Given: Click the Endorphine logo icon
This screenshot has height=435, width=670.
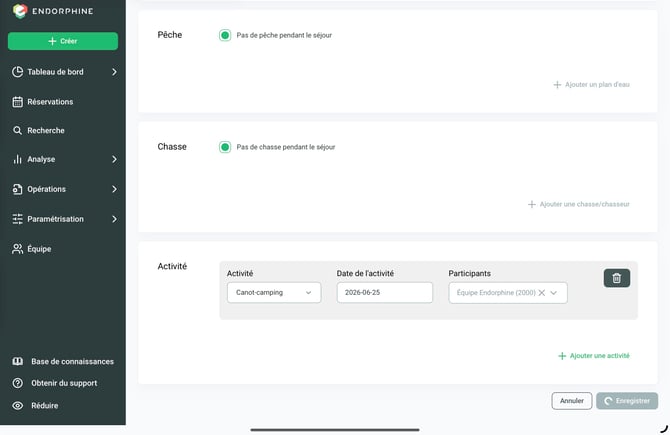Looking at the screenshot, I should (20, 11).
